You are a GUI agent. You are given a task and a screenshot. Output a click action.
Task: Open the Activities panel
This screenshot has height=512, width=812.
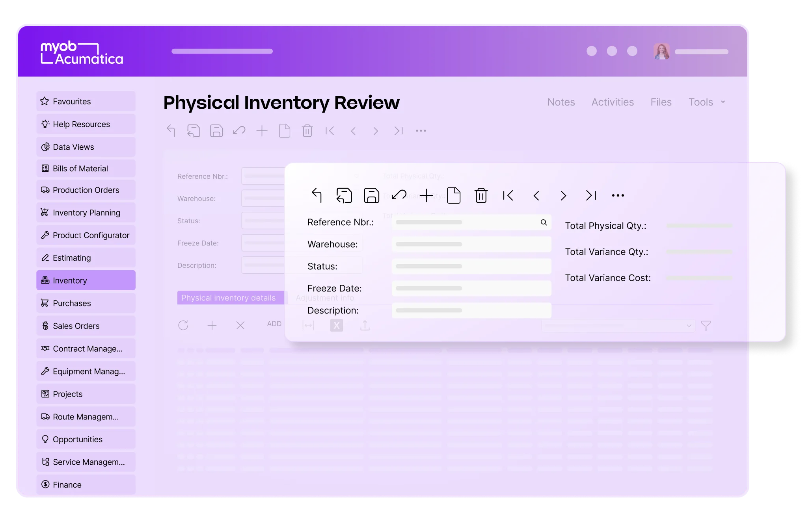[x=613, y=102]
